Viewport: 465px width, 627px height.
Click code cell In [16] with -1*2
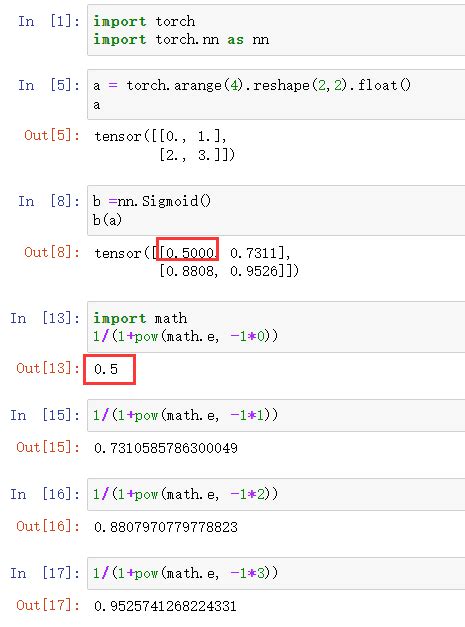(276, 494)
